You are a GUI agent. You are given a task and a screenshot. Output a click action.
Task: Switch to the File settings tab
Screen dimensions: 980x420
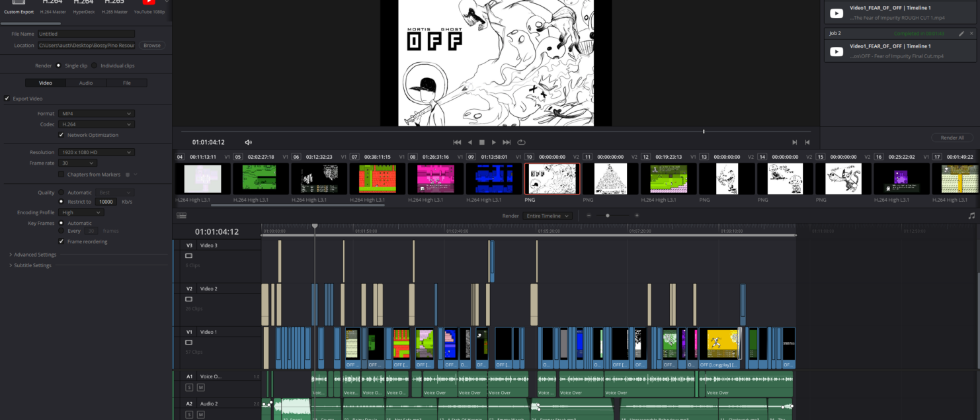coord(127,83)
